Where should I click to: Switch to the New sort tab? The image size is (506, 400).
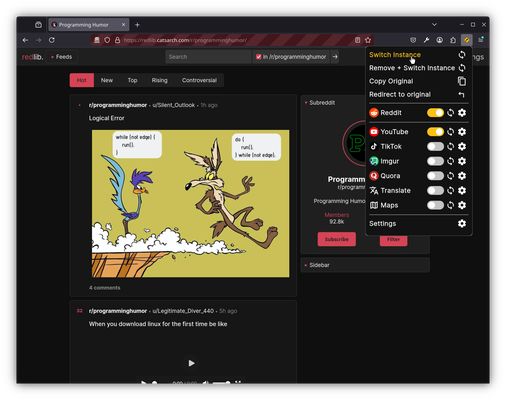[107, 80]
